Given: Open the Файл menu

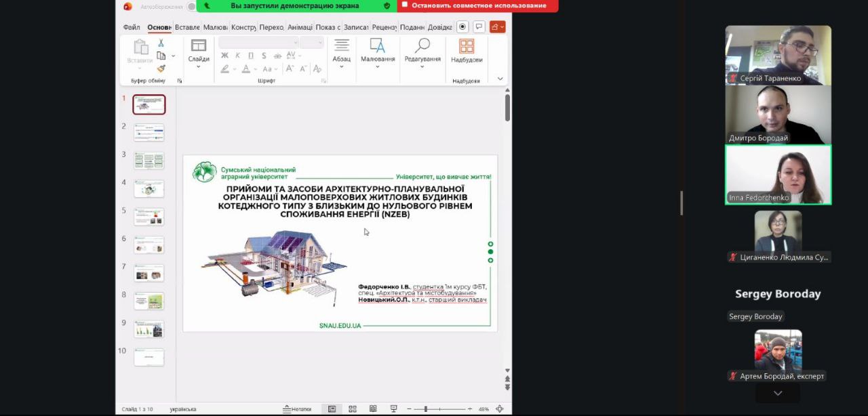Looking at the screenshot, I should [132, 27].
